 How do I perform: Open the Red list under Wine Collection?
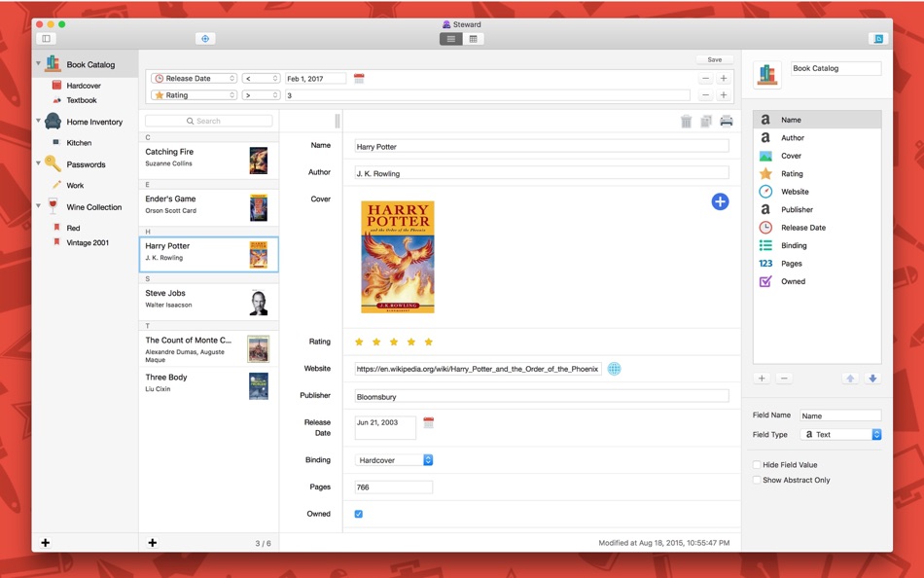[x=73, y=228]
